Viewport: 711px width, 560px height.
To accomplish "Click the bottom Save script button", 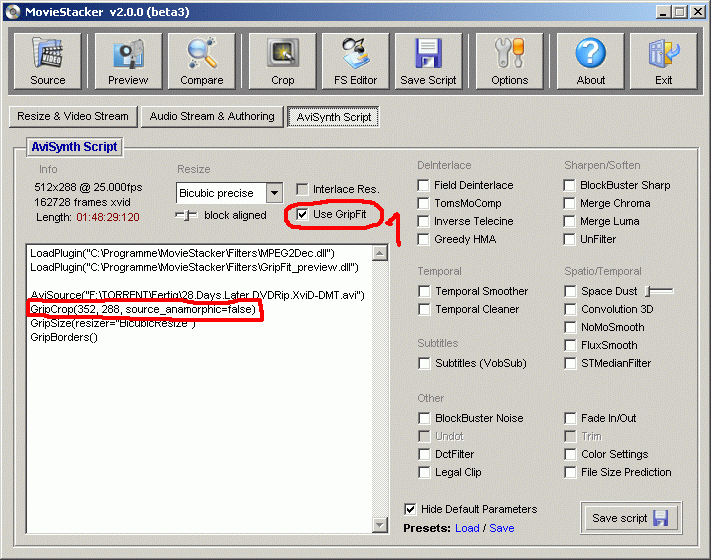I will click(631, 518).
